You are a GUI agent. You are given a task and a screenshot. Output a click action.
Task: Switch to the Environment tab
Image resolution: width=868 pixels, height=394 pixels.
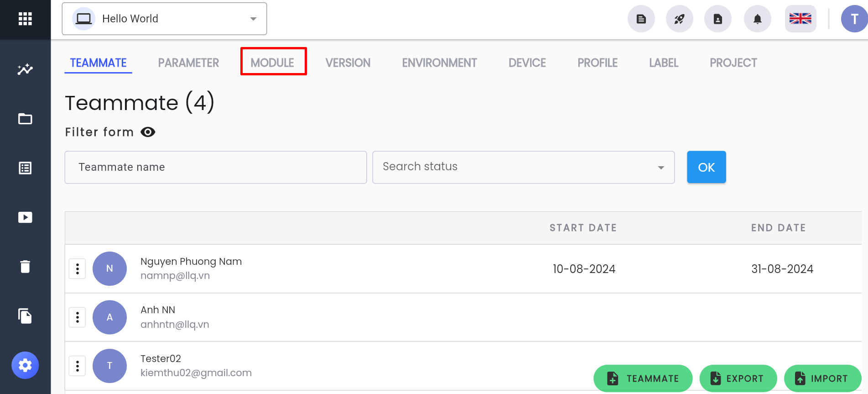pos(440,63)
